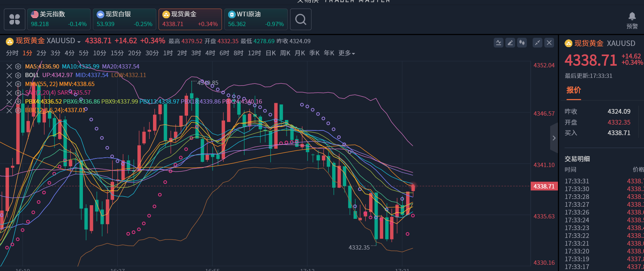Switch to the 15分 timeframe
644x271 pixels.
tap(117, 53)
